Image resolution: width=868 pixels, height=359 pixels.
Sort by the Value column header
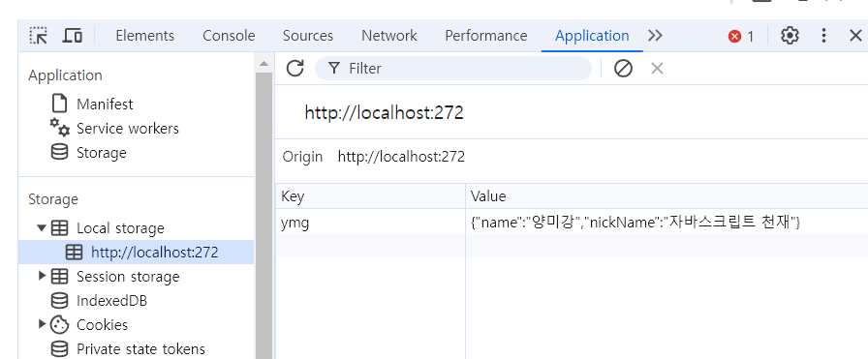[666, 196]
